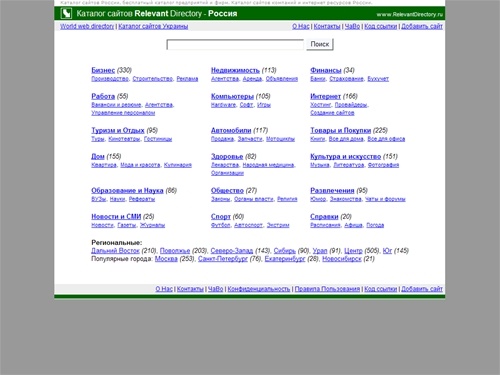Select Гостиницы under Туризм и Отдых

pos(158,139)
